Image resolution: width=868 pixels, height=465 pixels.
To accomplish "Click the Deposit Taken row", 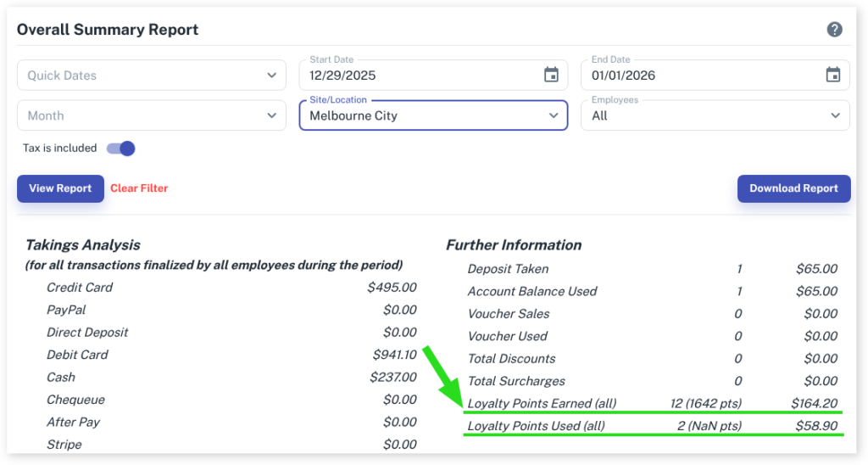I will click(653, 269).
